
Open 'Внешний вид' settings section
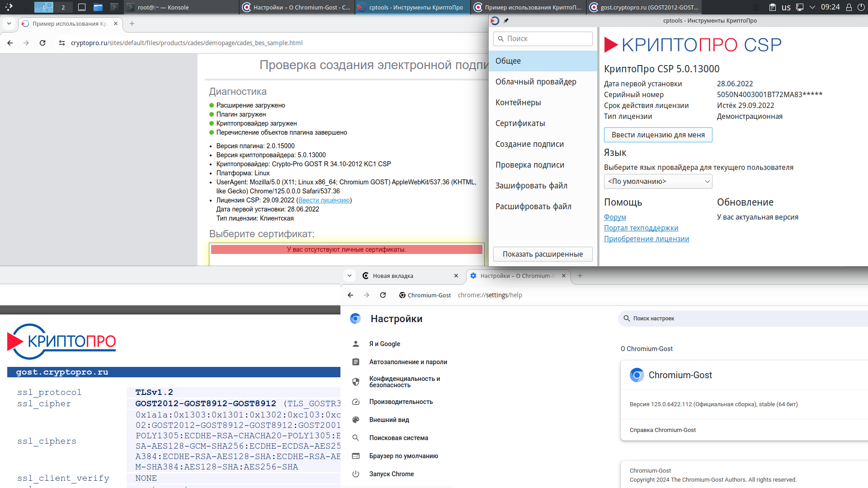pyautogui.click(x=389, y=420)
